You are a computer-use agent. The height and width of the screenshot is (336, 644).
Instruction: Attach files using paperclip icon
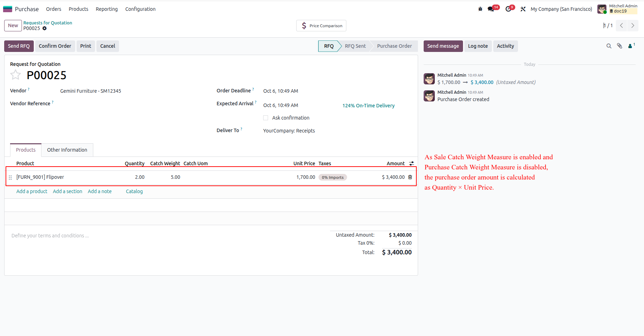point(620,46)
